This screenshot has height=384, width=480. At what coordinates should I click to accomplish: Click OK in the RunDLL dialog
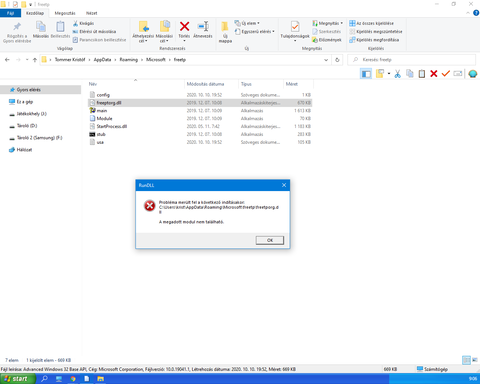pos(270,240)
